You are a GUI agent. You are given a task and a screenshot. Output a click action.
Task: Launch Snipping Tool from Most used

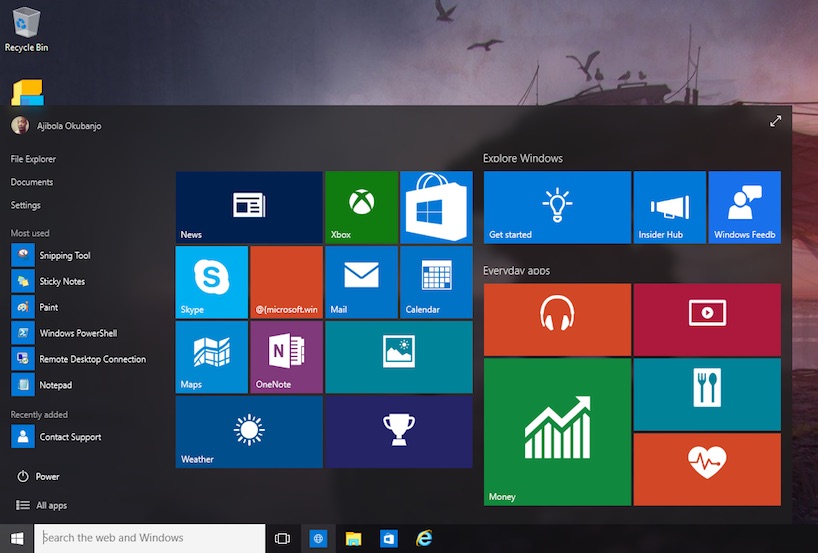64,256
